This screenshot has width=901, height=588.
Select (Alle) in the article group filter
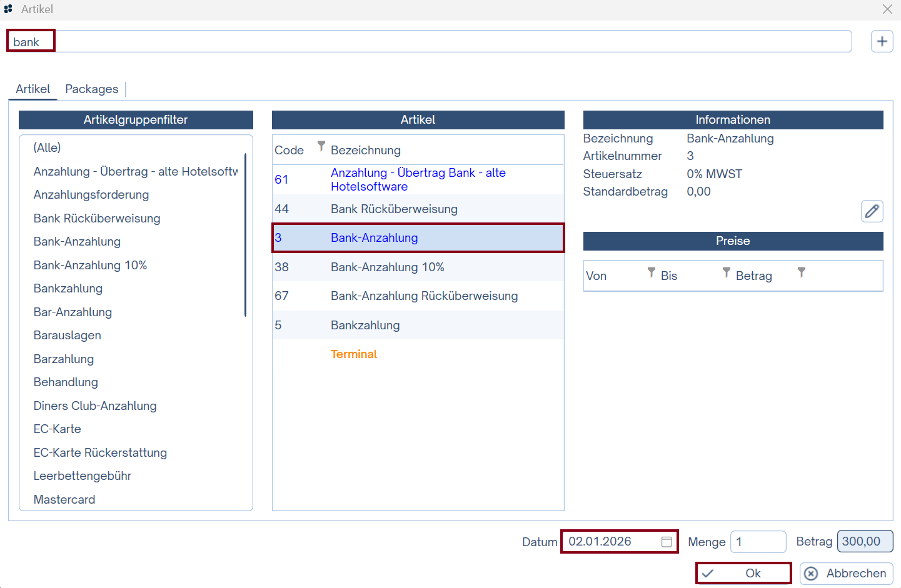click(48, 148)
